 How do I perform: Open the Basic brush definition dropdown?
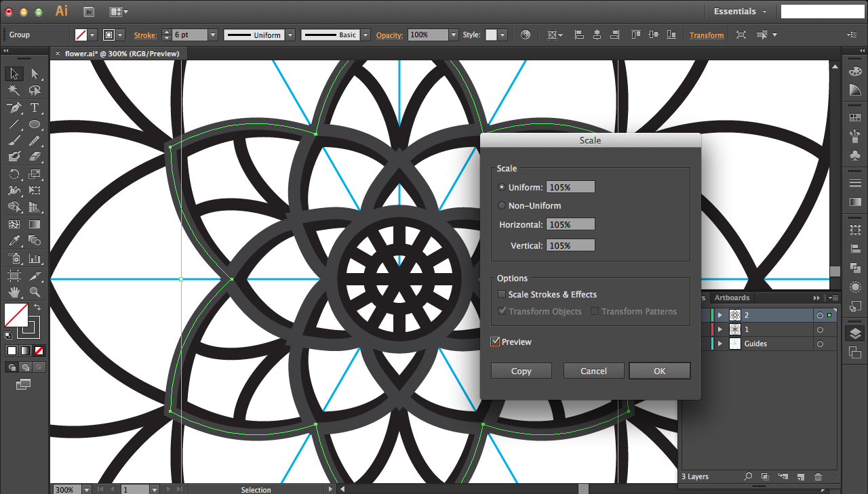pyautogui.click(x=366, y=35)
